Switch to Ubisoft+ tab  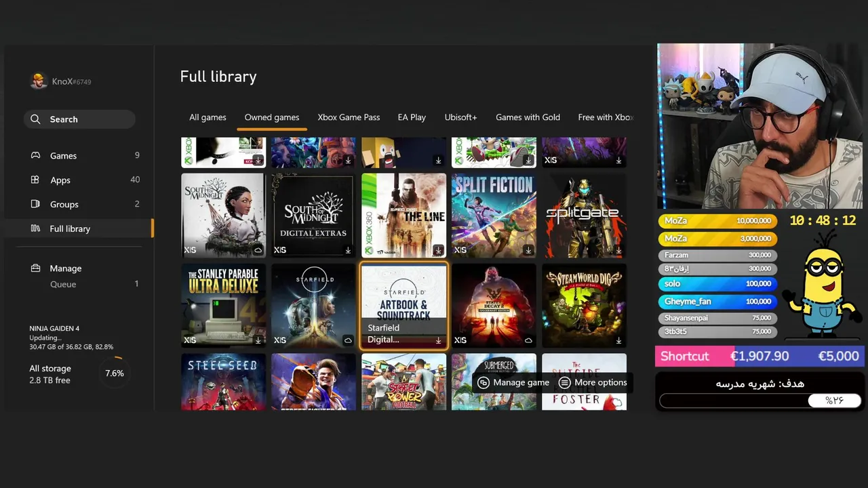click(460, 117)
